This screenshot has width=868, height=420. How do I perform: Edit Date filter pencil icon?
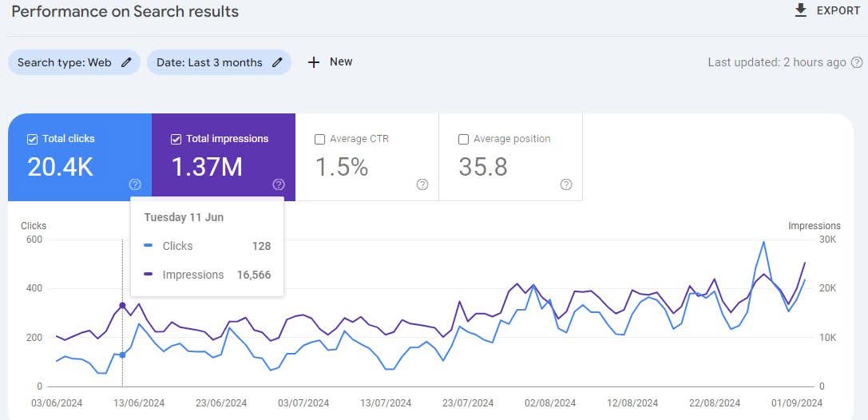pyautogui.click(x=277, y=62)
